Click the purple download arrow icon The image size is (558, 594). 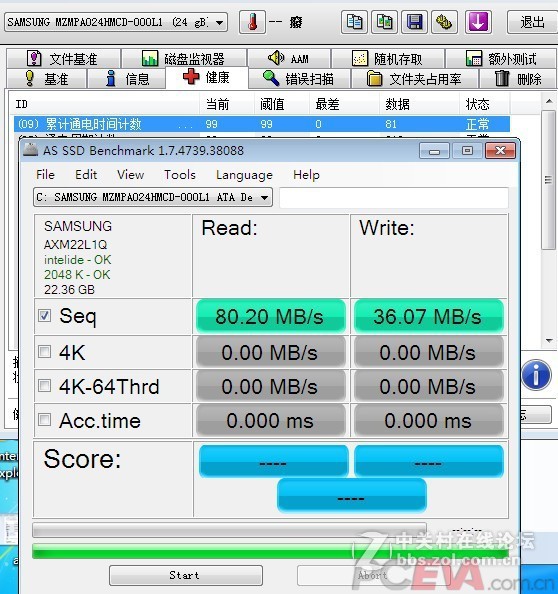(x=478, y=22)
